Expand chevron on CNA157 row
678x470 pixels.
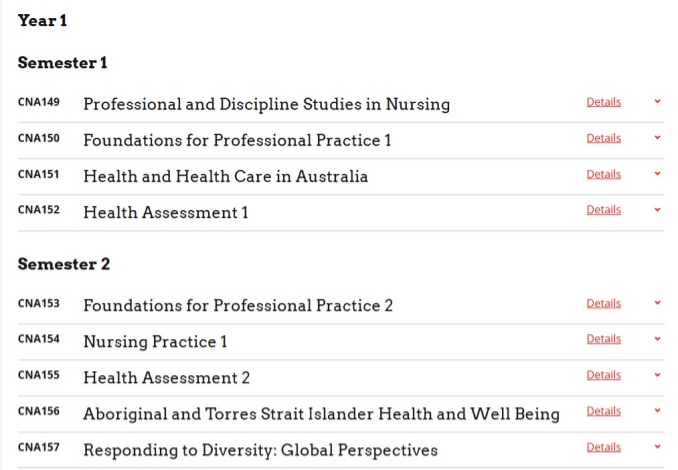point(657,447)
